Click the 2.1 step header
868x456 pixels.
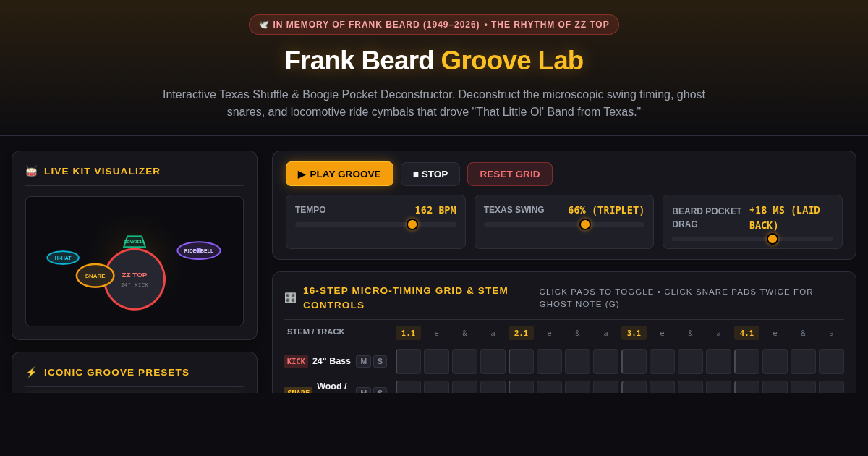pyautogui.click(x=521, y=333)
